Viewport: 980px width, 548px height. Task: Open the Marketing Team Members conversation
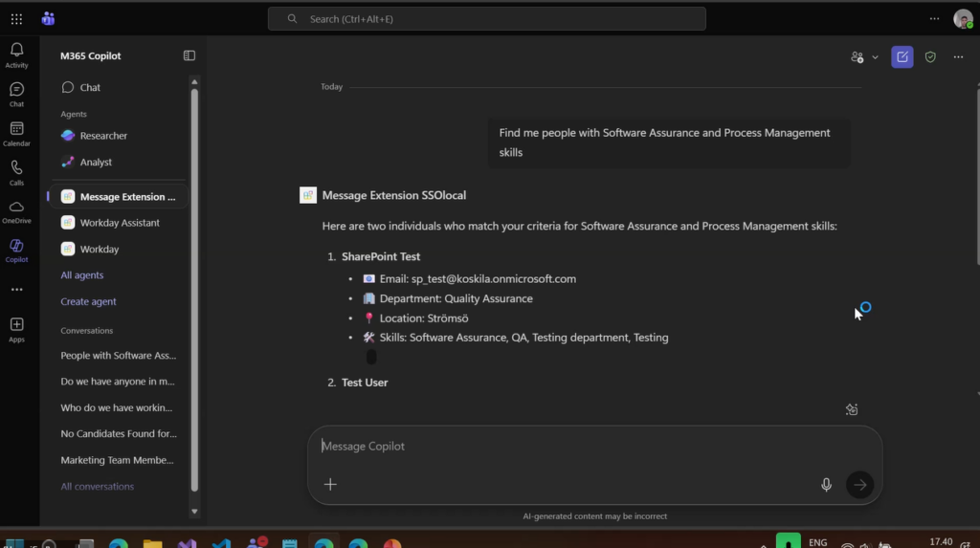click(119, 460)
